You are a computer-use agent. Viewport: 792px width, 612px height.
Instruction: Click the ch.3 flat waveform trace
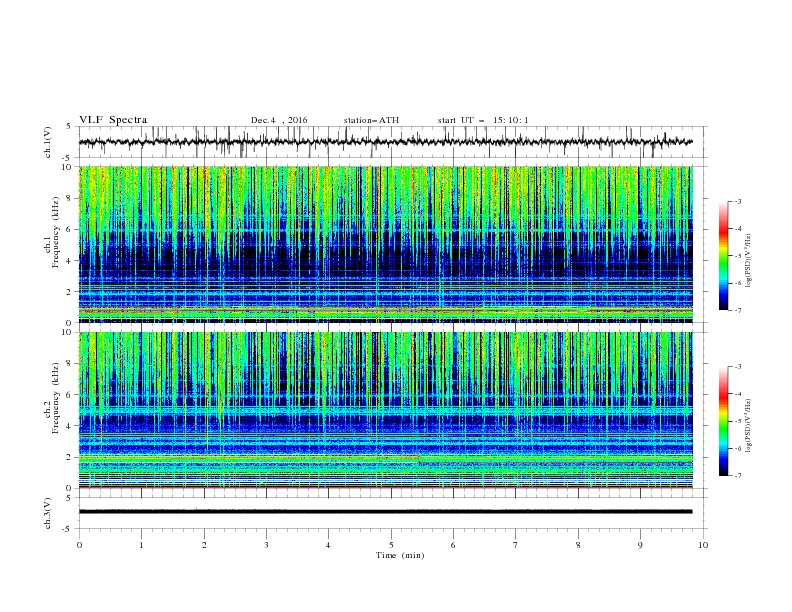tap(385, 512)
